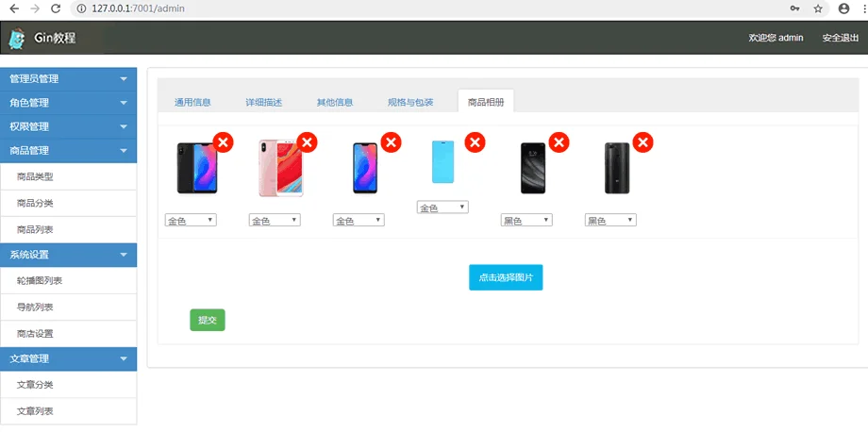868x432 pixels.
Task: Switch to the 详细描述 tab
Action: point(264,102)
